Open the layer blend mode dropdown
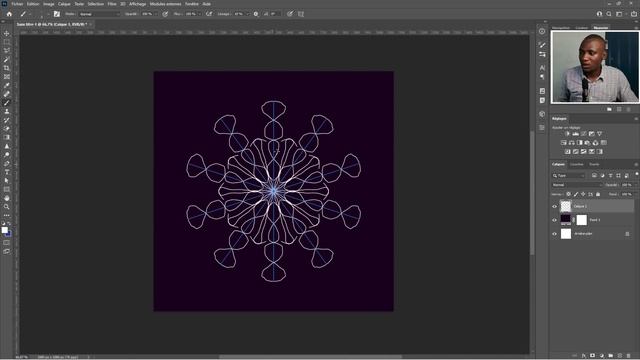640x360 pixels. tap(577, 185)
